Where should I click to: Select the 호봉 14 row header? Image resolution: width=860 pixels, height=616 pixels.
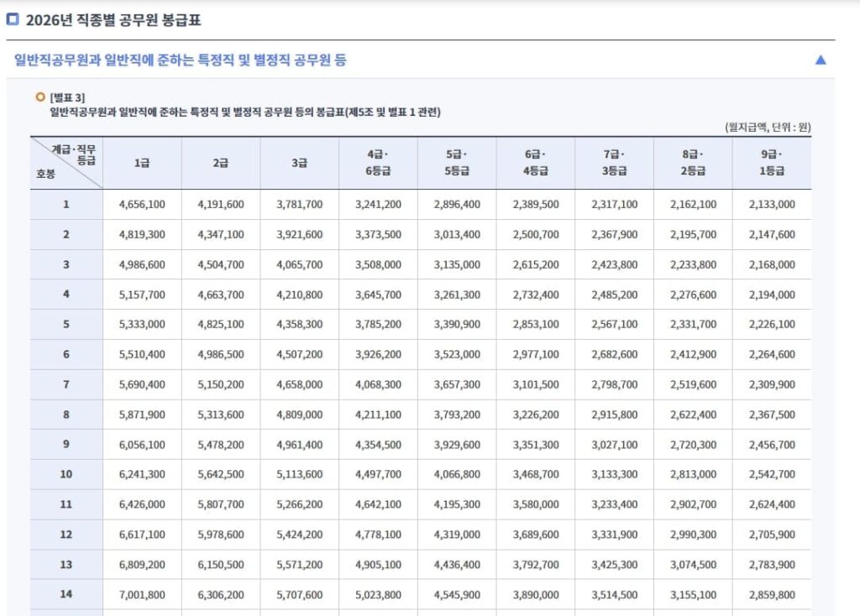[66, 594]
